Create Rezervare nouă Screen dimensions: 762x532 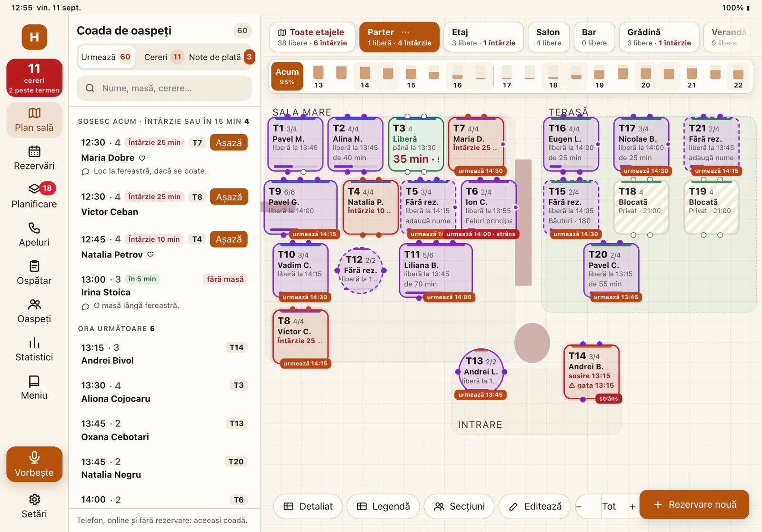tap(694, 504)
